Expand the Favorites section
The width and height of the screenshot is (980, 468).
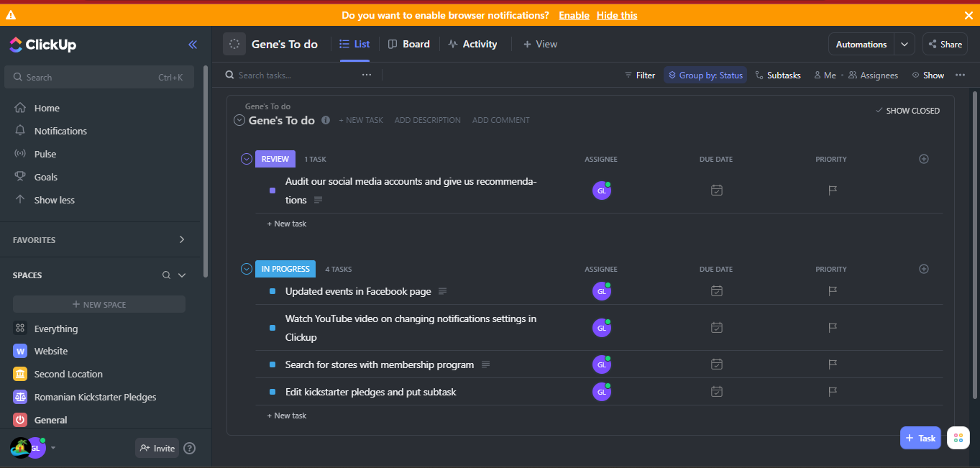pyautogui.click(x=182, y=240)
